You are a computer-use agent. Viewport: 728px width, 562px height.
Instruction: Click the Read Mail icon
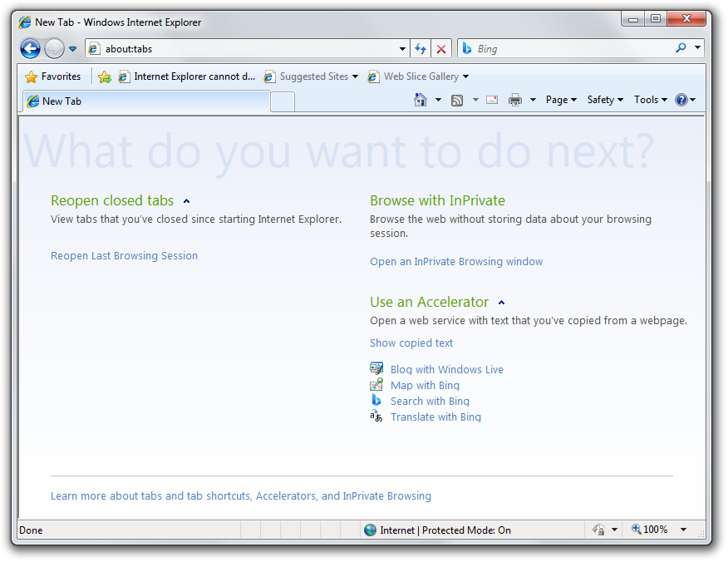click(x=492, y=100)
